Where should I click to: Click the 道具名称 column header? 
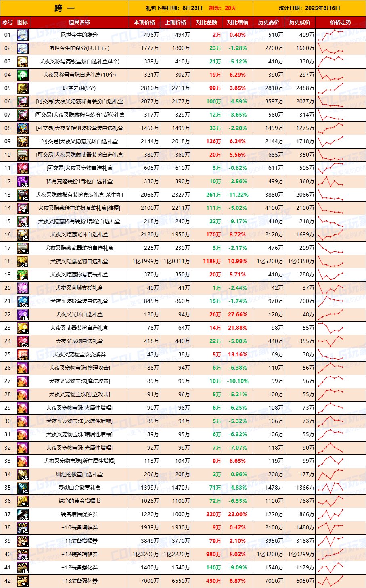79,22
